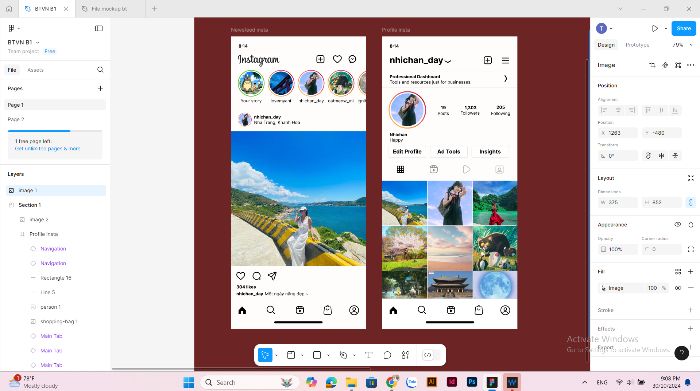Click the X position input field

[x=618, y=133]
